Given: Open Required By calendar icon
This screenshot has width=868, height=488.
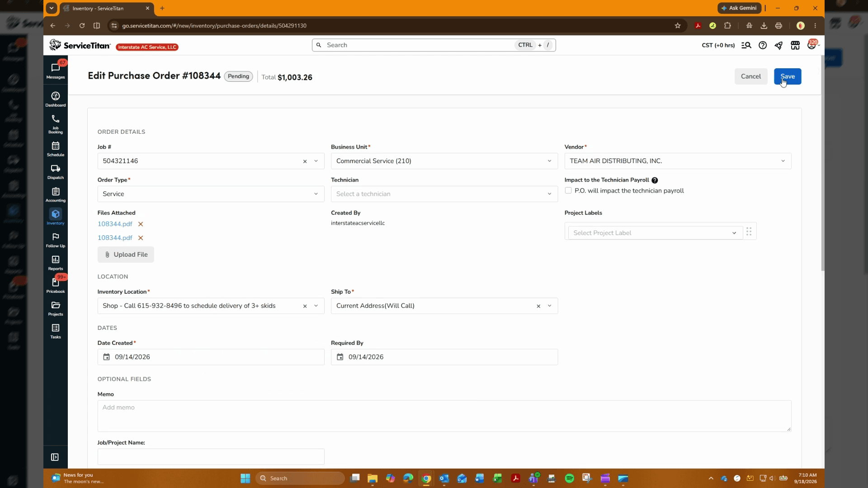Looking at the screenshot, I should tap(340, 357).
